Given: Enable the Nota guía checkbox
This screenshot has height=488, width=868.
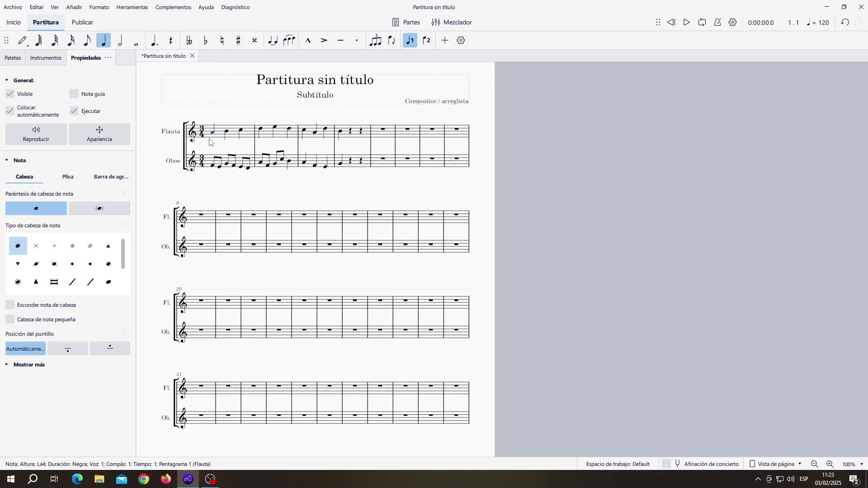Looking at the screenshot, I should pos(74,94).
